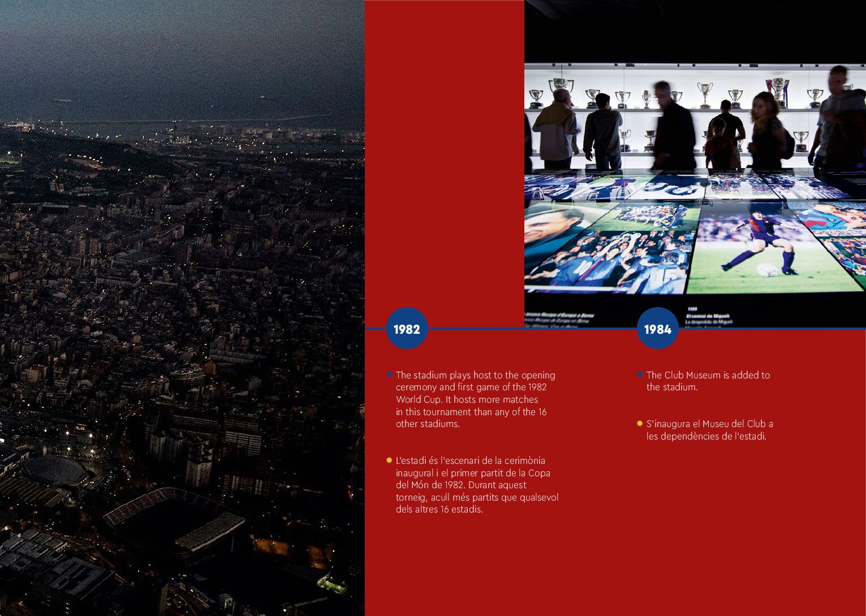Click the 1982 timeline circle marker
Image resolution: width=866 pixels, height=616 pixels.
coord(406,329)
